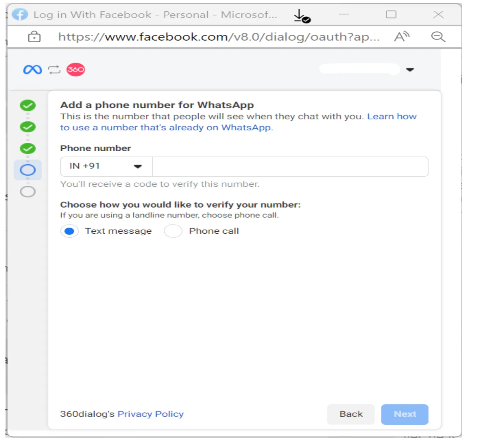Open the downloads icon in title bar
The height and width of the screenshot is (448, 497).
click(x=302, y=16)
